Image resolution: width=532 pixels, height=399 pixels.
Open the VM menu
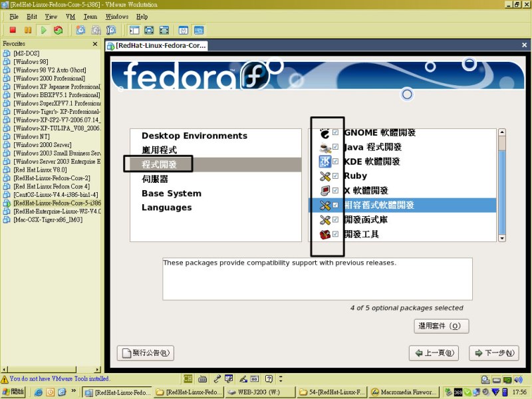(70, 17)
